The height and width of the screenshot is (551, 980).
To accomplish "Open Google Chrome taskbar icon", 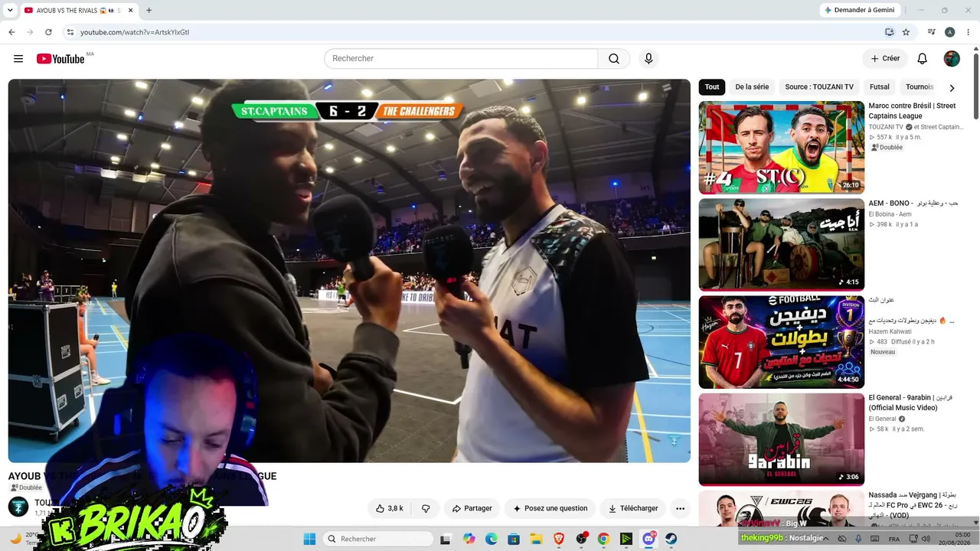I will (x=603, y=539).
